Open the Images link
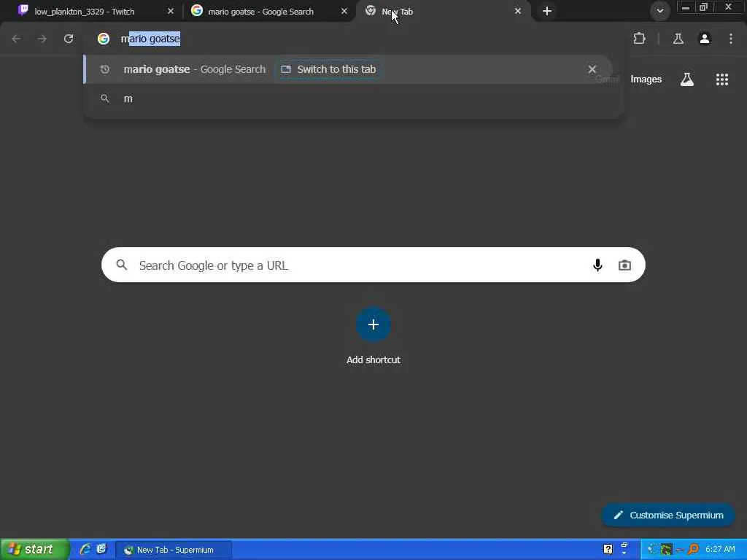 tap(646, 79)
